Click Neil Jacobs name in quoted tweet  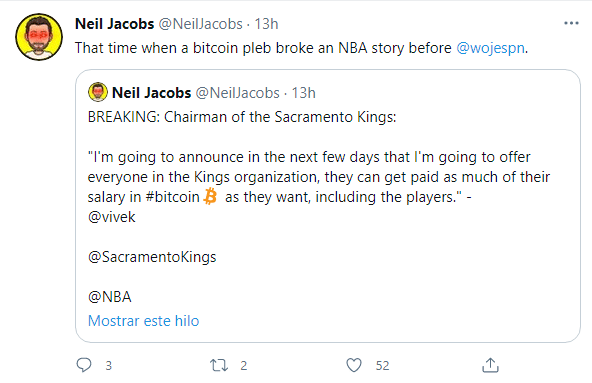point(152,93)
